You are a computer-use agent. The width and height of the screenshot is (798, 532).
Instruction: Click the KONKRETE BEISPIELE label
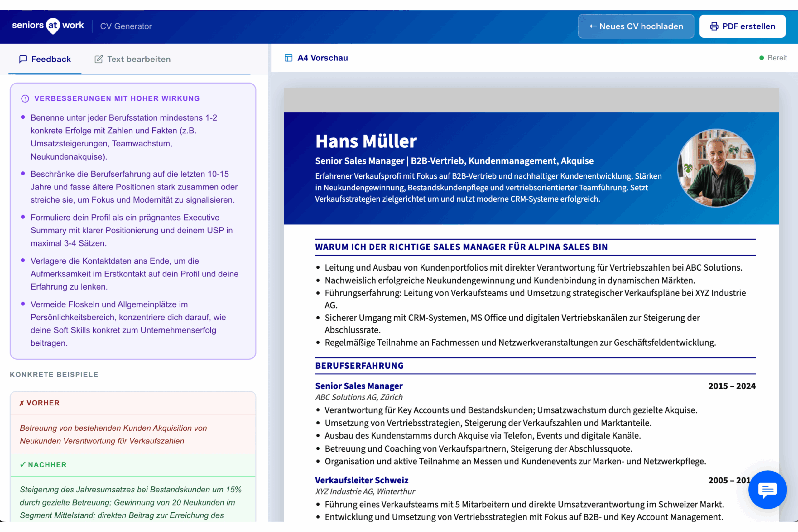[54, 375]
